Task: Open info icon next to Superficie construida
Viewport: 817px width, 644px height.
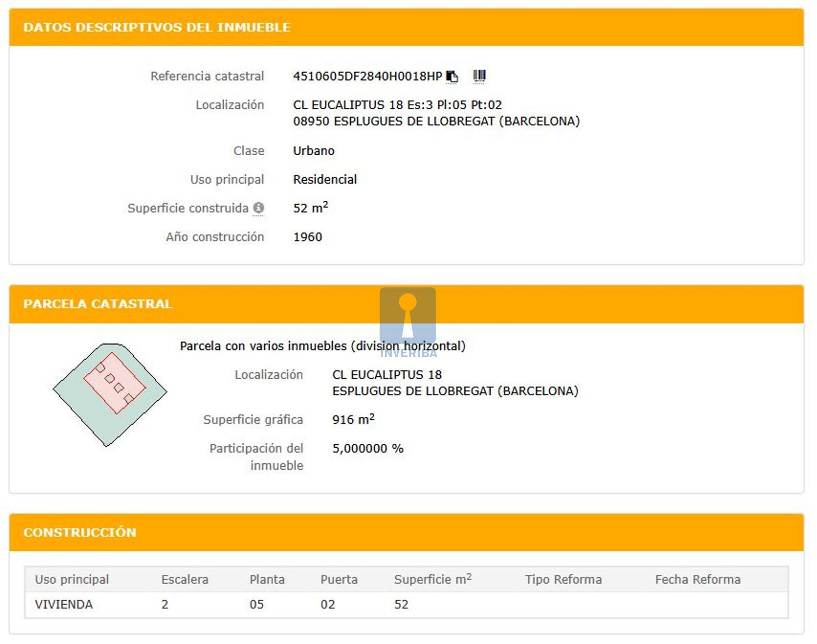Action: click(259, 208)
